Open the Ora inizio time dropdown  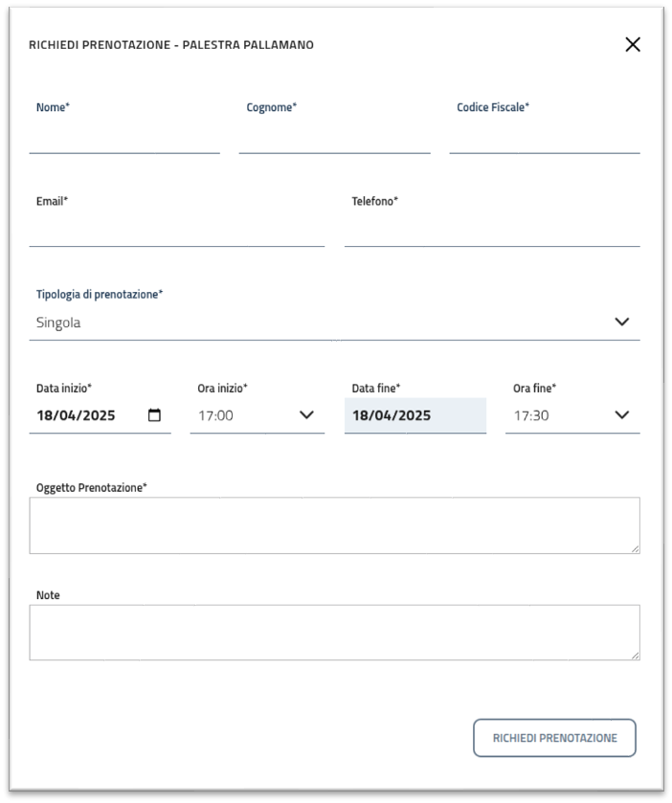click(x=306, y=415)
